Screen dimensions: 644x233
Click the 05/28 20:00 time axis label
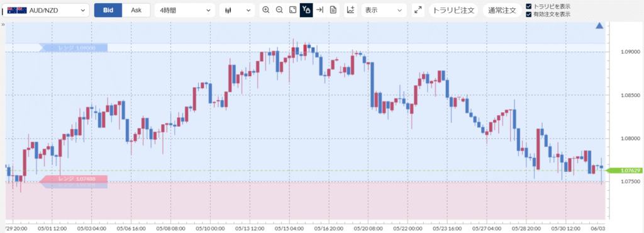527,229
